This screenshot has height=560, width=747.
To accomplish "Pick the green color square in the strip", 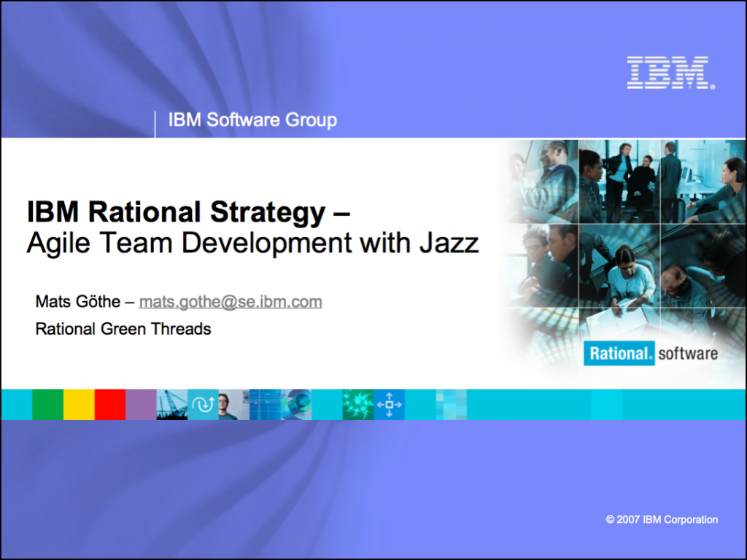I will pyautogui.click(x=47, y=404).
